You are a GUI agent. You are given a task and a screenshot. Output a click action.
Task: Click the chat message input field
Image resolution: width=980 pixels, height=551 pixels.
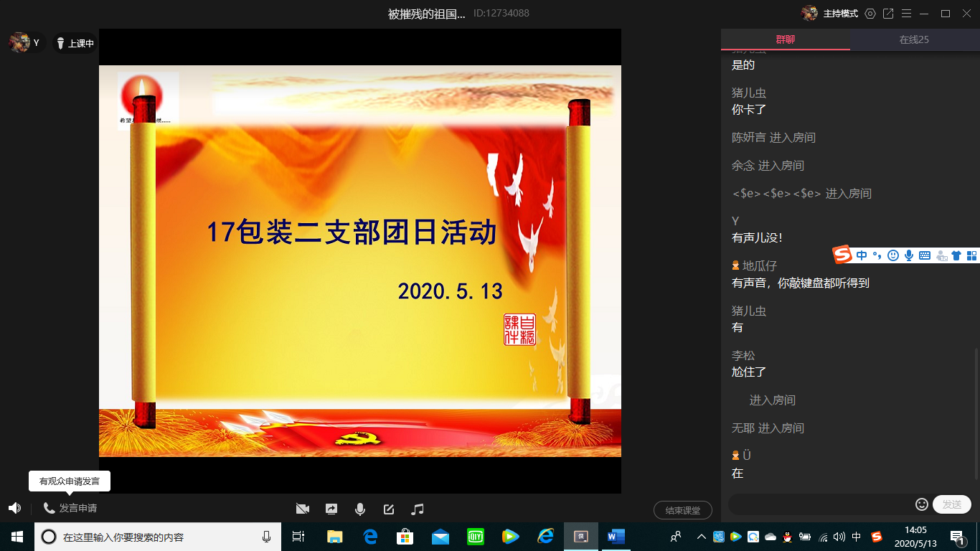coord(821,504)
